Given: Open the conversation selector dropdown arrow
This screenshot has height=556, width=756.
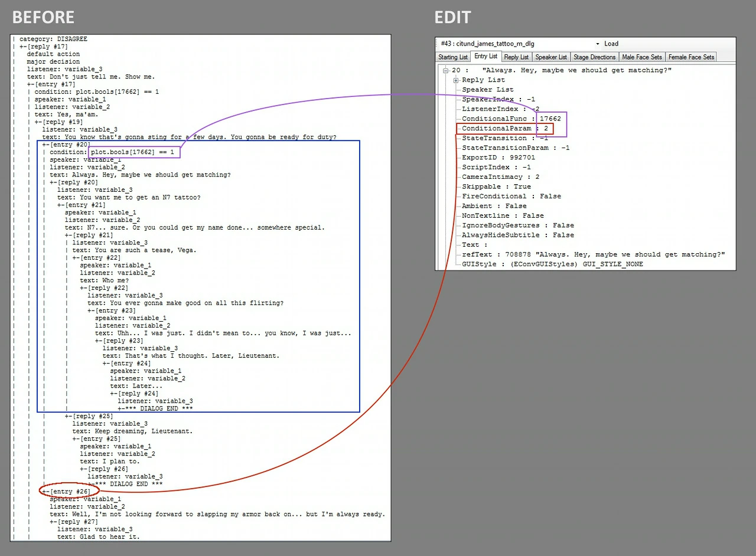Looking at the screenshot, I should [597, 44].
